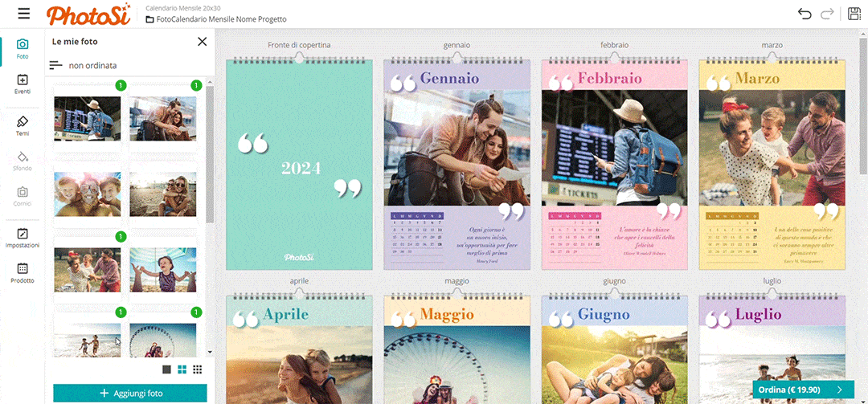Select the sunglasses women beach thumbnail
The height and width of the screenshot is (404, 868).
pyautogui.click(x=162, y=194)
